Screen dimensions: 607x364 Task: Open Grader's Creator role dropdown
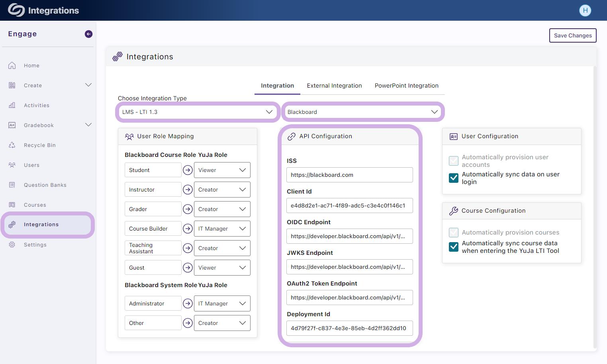tap(222, 209)
